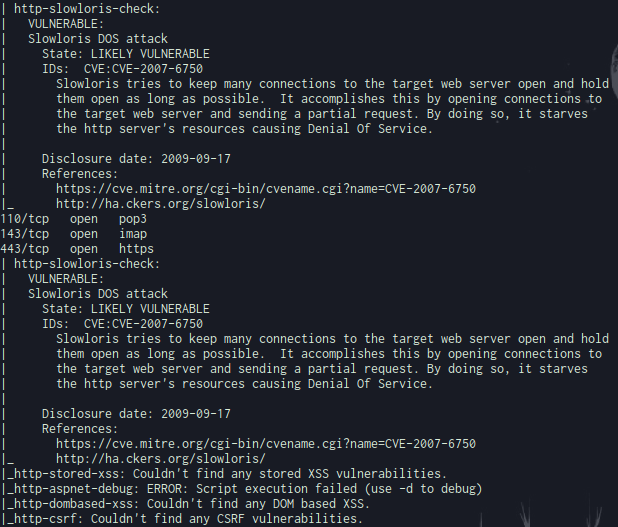The height and width of the screenshot is (527, 618).
Task: Click the http-aspnet-debug ERROR line
Action: pyautogui.click(x=245, y=489)
